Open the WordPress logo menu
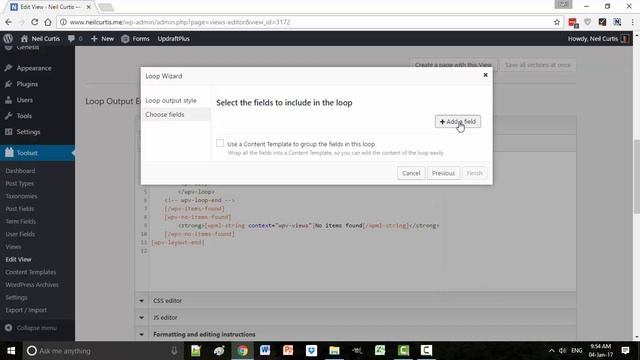 (x=8, y=39)
